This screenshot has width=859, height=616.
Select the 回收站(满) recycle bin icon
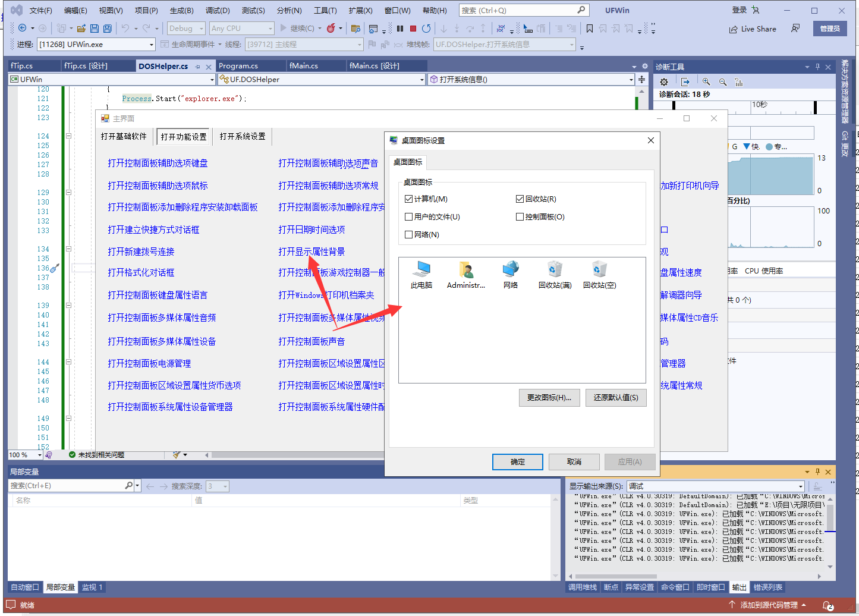(555, 275)
